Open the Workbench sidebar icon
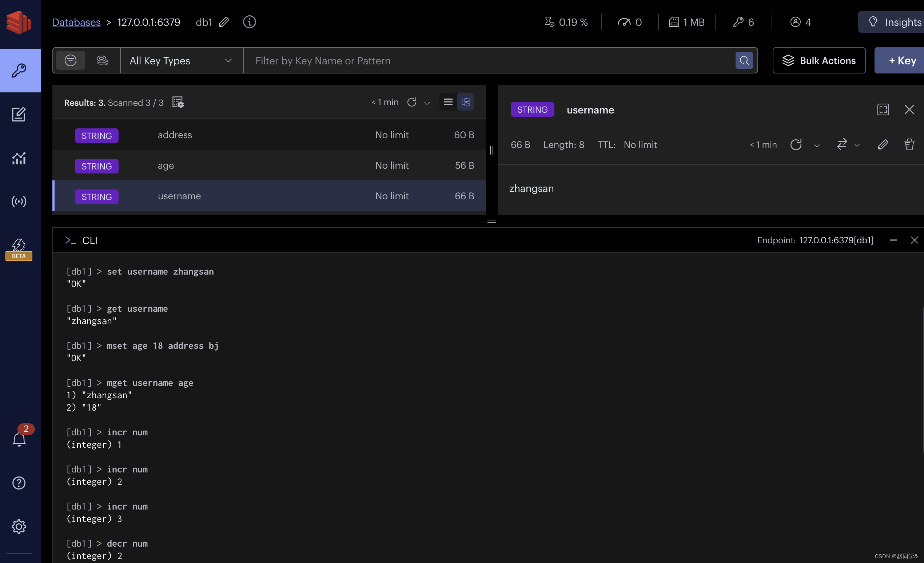This screenshot has width=924, height=563. [19, 114]
